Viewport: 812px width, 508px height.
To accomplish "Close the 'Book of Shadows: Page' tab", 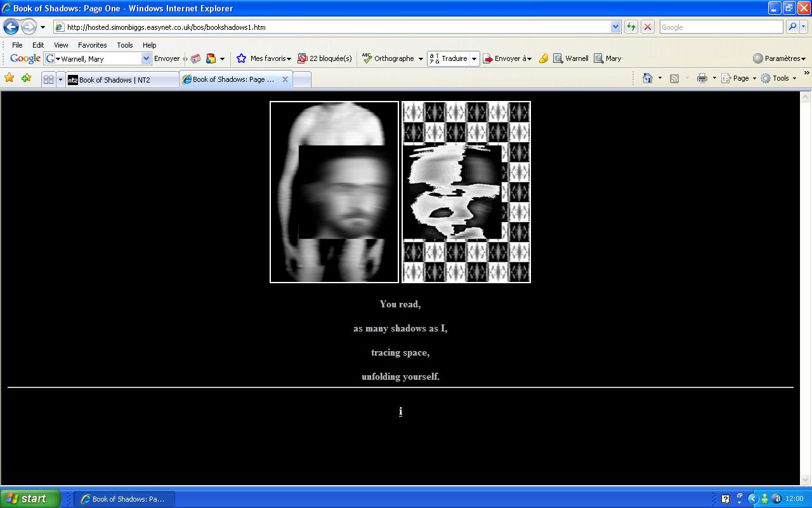I will click(285, 79).
